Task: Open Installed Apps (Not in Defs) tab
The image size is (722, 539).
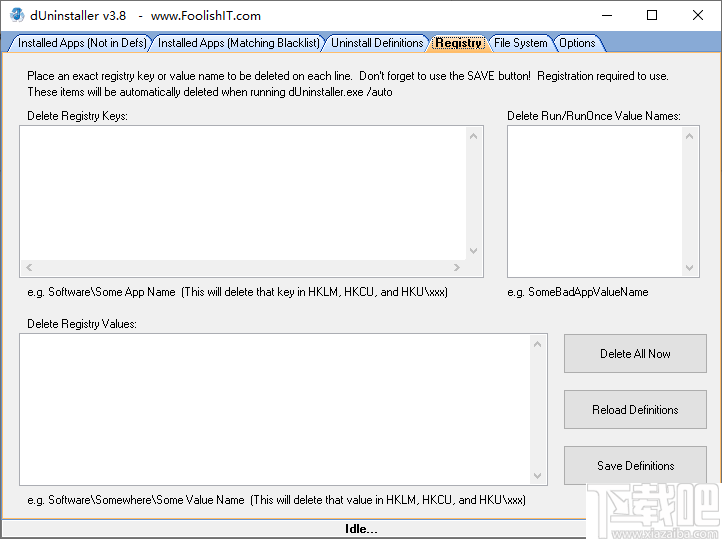Action: pyautogui.click(x=82, y=43)
